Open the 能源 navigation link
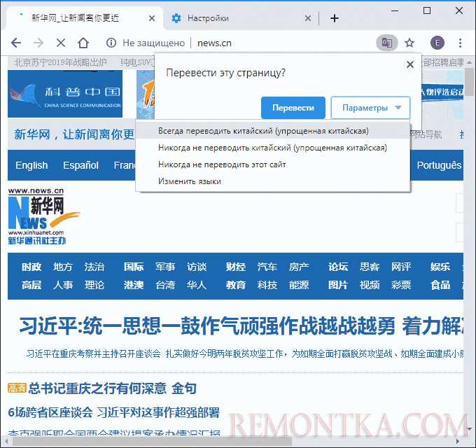 tap(299, 285)
